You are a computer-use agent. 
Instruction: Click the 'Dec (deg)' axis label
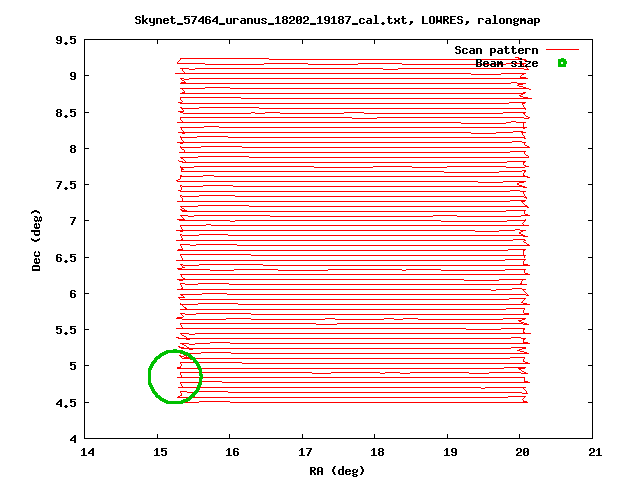36,240
